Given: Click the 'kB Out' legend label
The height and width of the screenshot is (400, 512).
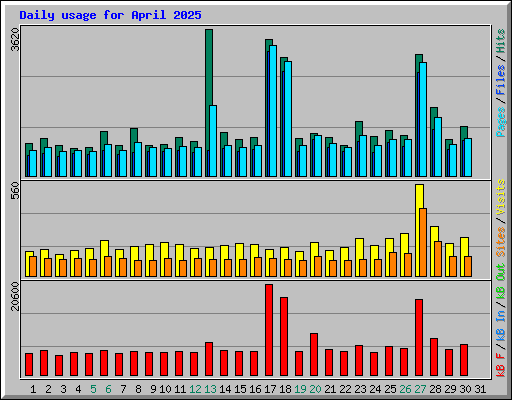Looking at the screenshot, I should click(x=501, y=282).
